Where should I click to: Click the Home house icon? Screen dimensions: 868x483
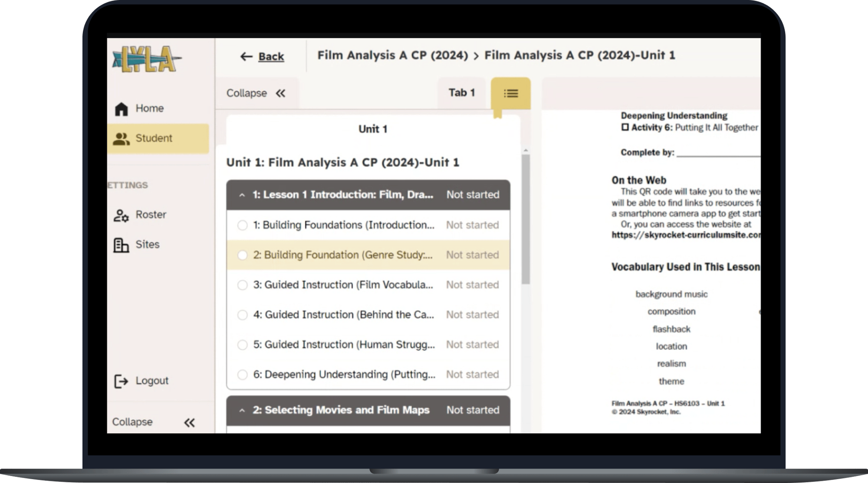click(x=122, y=109)
